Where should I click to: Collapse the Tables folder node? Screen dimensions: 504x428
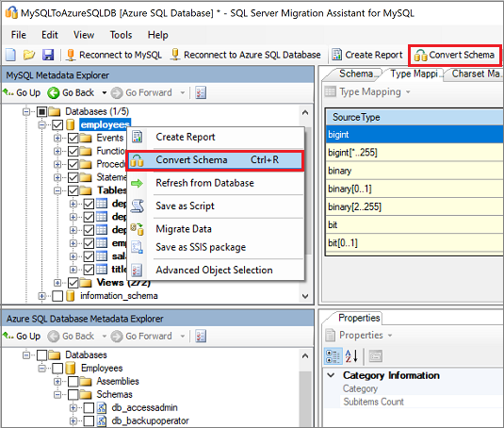57,190
